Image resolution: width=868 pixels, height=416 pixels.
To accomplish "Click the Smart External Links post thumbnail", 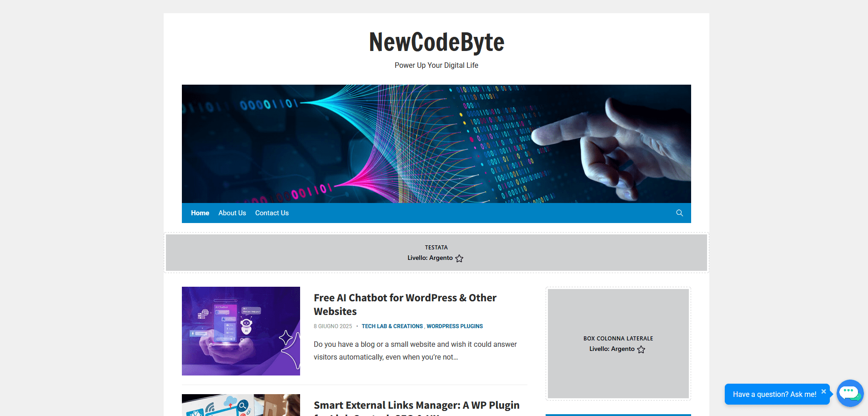I will coord(241,405).
